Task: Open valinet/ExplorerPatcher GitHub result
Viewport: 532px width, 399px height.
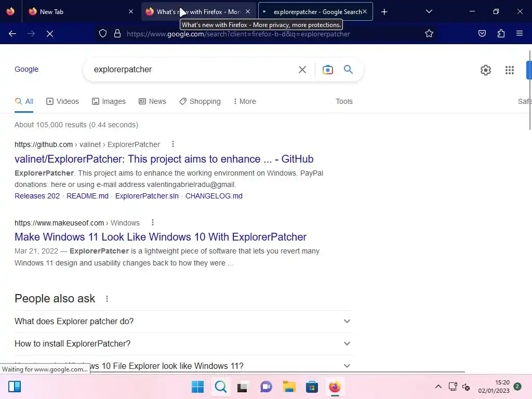Action: tap(164, 159)
